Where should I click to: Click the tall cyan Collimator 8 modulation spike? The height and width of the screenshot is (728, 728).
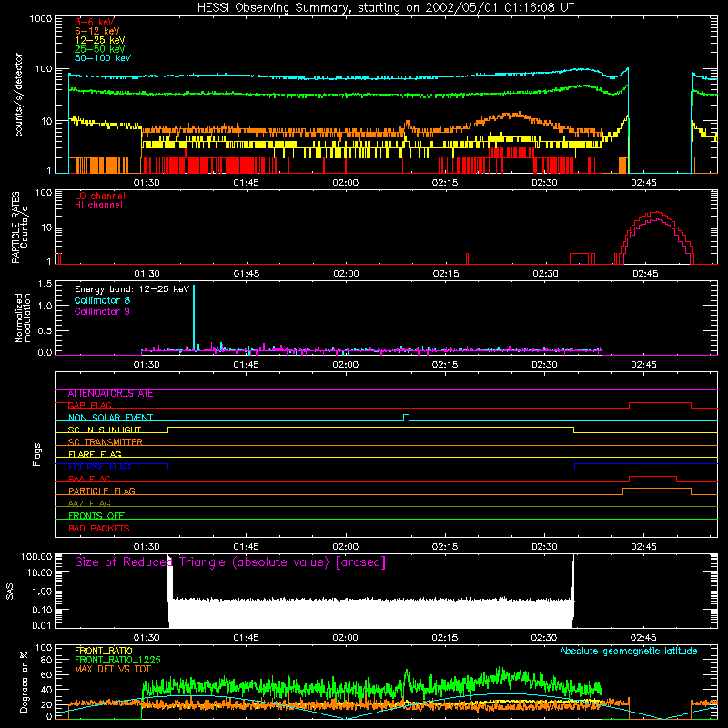tap(194, 316)
